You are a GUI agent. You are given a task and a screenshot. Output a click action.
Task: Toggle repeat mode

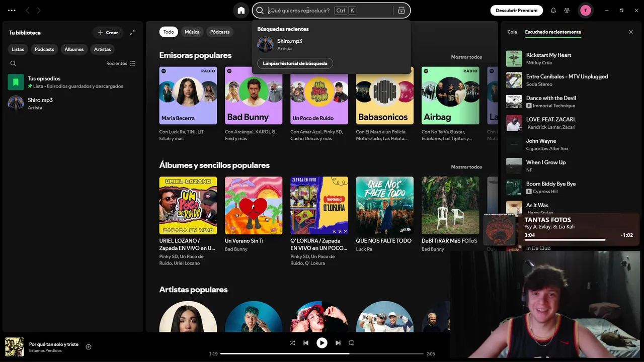[352, 343]
